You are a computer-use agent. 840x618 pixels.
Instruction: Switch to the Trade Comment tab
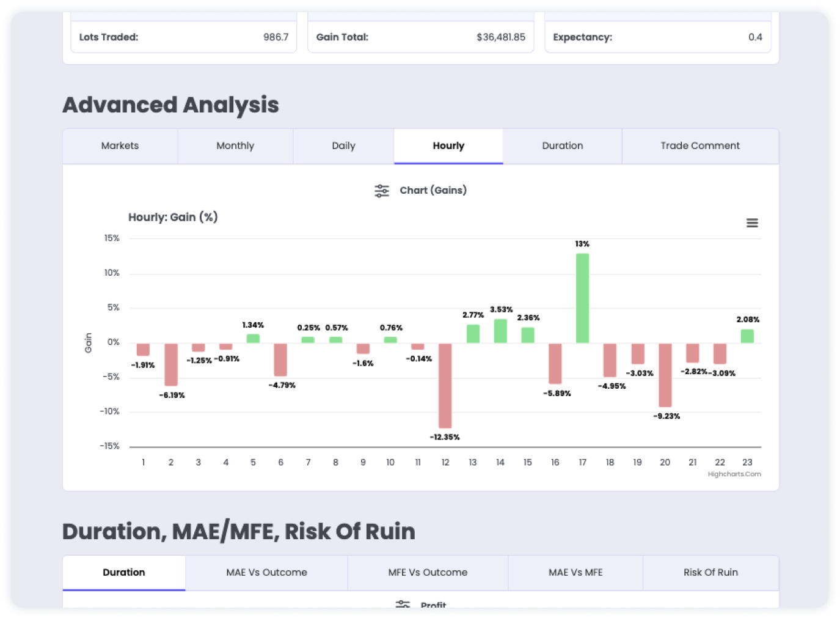[x=700, y=145]
